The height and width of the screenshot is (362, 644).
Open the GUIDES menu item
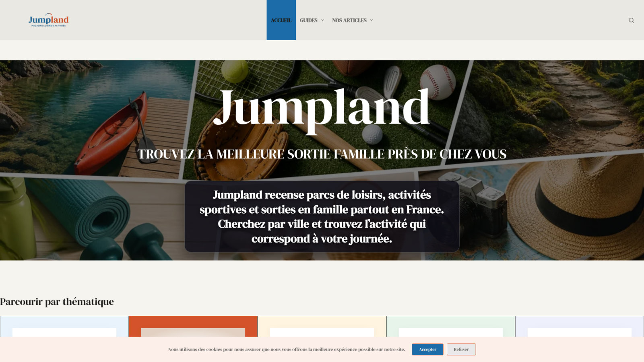point(308,20)
